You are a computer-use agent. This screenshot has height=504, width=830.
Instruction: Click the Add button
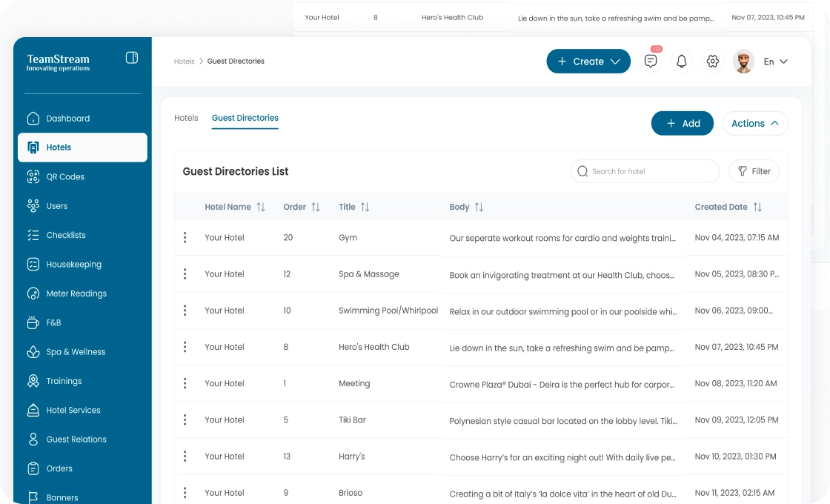coord(682,124)
